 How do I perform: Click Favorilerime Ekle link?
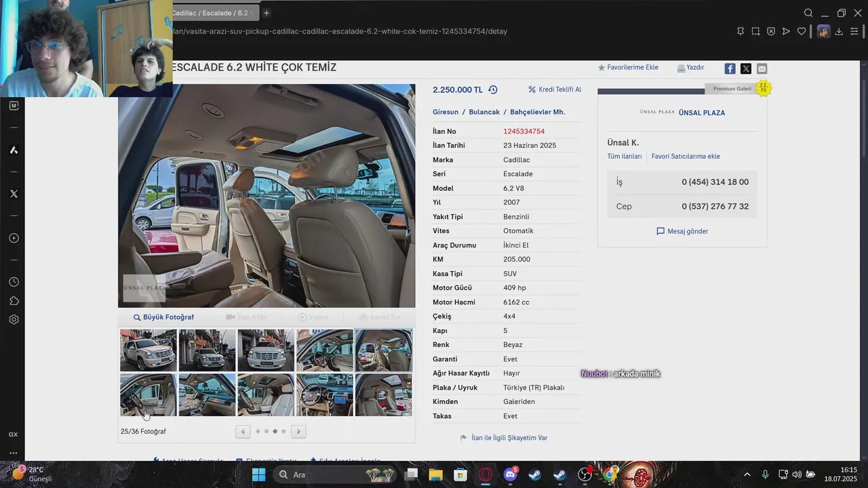tap(628, 68)
